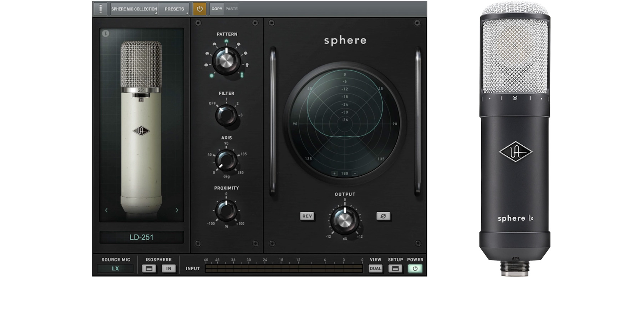Go to previous mic model arrow
This screenshot has height=327, width=644.
tap(106, 210)
